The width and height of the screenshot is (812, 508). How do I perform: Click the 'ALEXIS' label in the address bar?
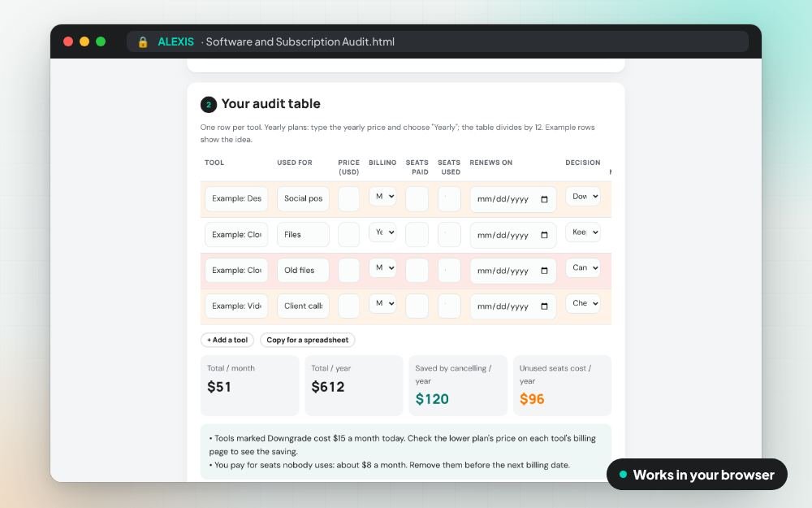176,42
